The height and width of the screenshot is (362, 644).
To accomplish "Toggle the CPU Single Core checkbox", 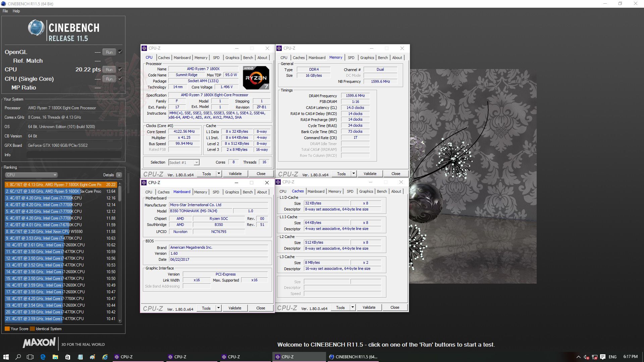I will pyautogui.click(x=120, y=79).
